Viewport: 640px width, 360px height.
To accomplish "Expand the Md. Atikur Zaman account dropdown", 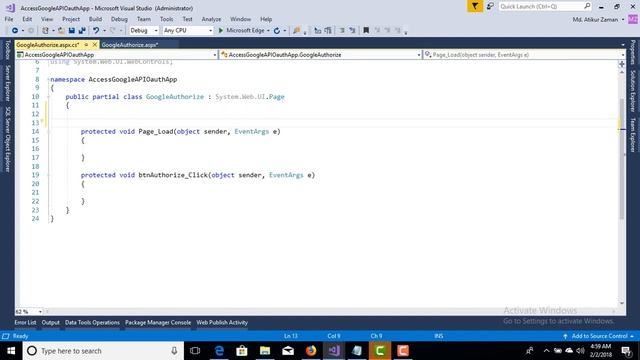I will click(x=623, y=20).
